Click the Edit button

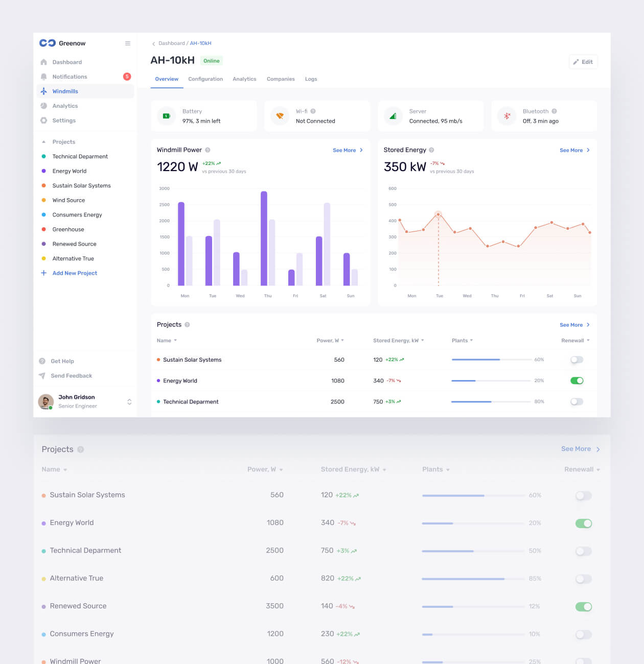click(x=583, y=62)
